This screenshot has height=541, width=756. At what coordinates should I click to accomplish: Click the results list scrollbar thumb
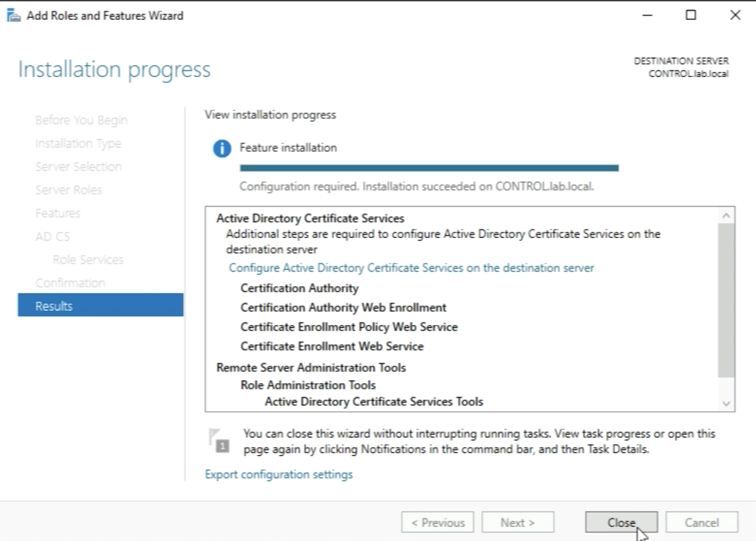click(726, 300)
